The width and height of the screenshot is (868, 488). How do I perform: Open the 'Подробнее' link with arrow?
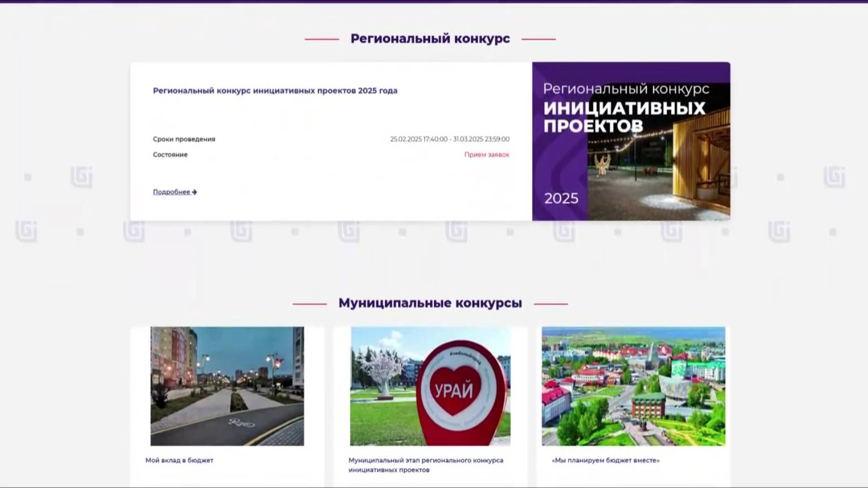pos(175,192)
